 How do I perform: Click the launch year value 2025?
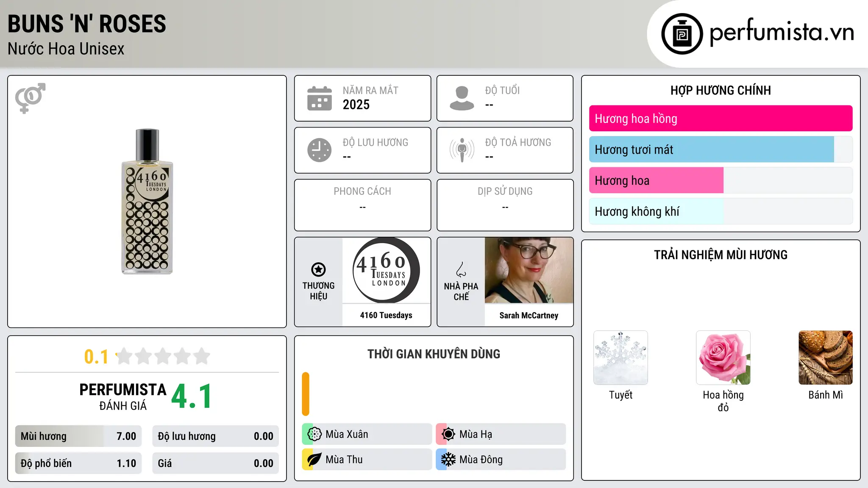[x=356, y=105]
